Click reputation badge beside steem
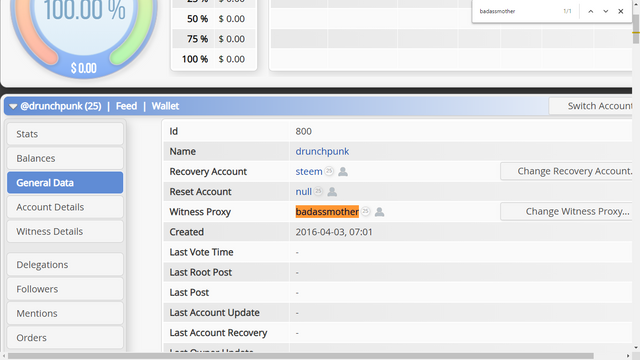 pyautogui.click(x=329, y=171)
